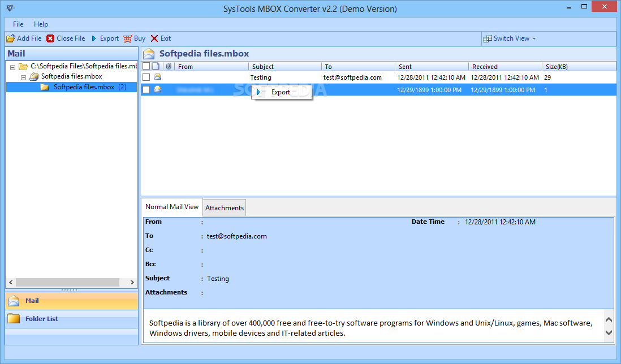The height and width of the screenshot is (364, 621).
Task: Click the Sent date 12/28/2011 12:42:10 AM cell
Action: [x=432, y=77]
